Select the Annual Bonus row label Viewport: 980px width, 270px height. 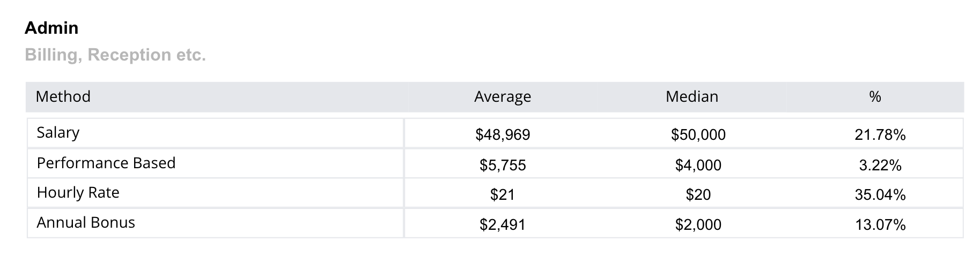click(86, 223)
